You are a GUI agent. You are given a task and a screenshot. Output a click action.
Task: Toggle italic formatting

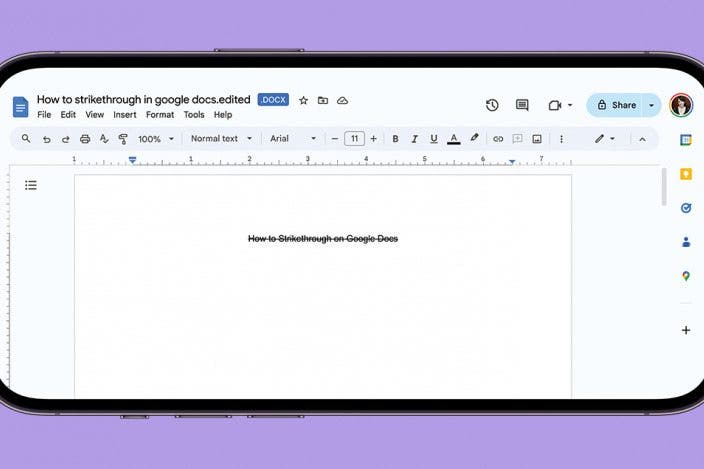tap(414, 139)
